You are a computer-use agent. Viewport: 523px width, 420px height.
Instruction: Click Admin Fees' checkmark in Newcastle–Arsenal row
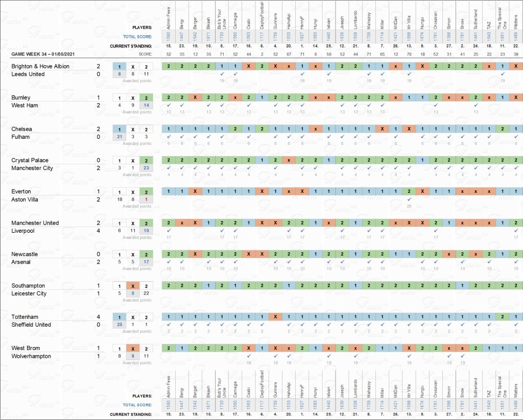click(x=168, y=262)
